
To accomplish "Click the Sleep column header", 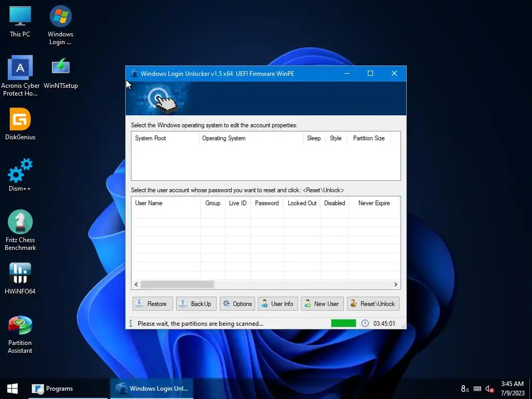I will coord(314,138).
